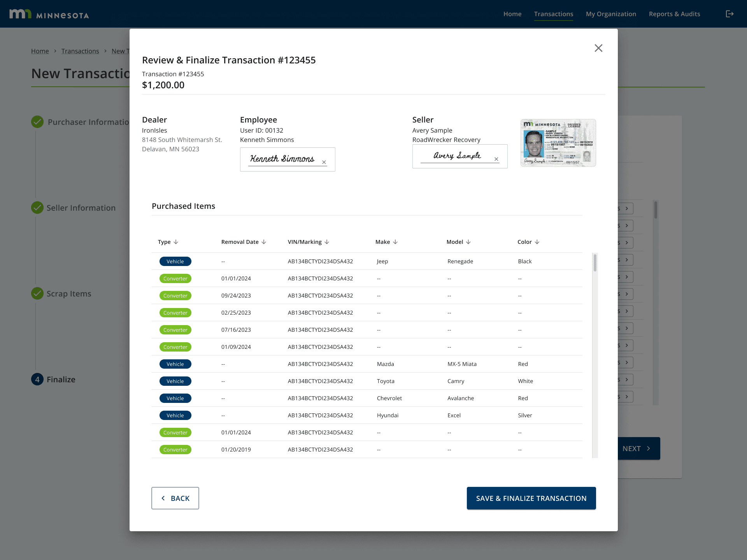Viewport: 747px width, 560px height.
Task: Clear Avery Sample signature with x
Action: (x=496, y=159)
